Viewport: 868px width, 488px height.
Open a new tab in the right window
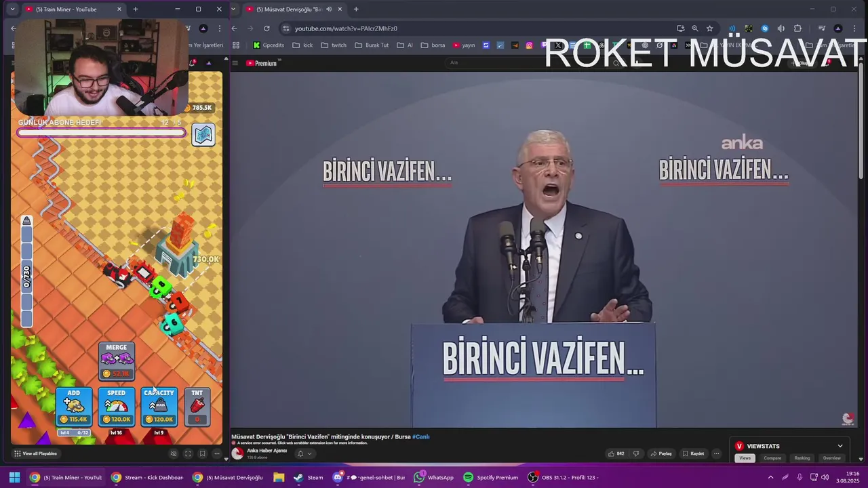pos(356,9)
